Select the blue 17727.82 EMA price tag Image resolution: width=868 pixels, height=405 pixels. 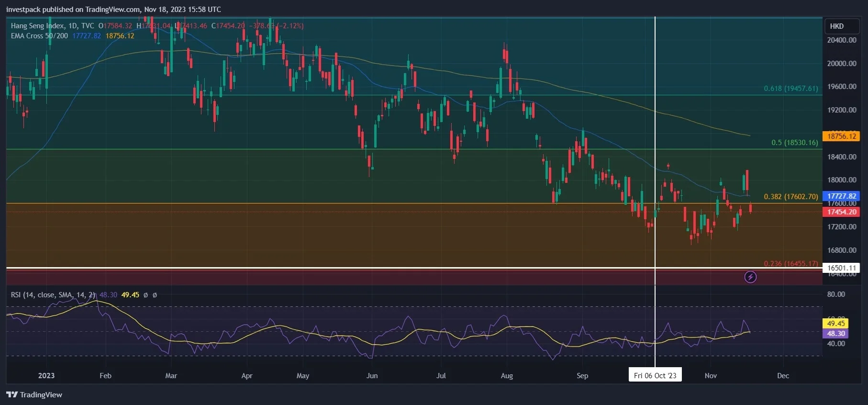click(842, 196)
